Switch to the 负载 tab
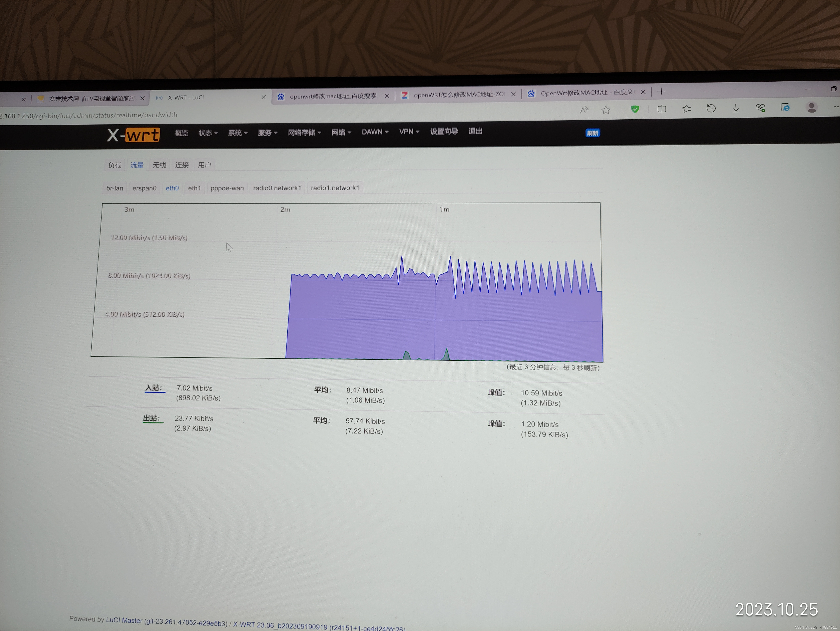This screenshot has width=840, height=631. [114, 165]
